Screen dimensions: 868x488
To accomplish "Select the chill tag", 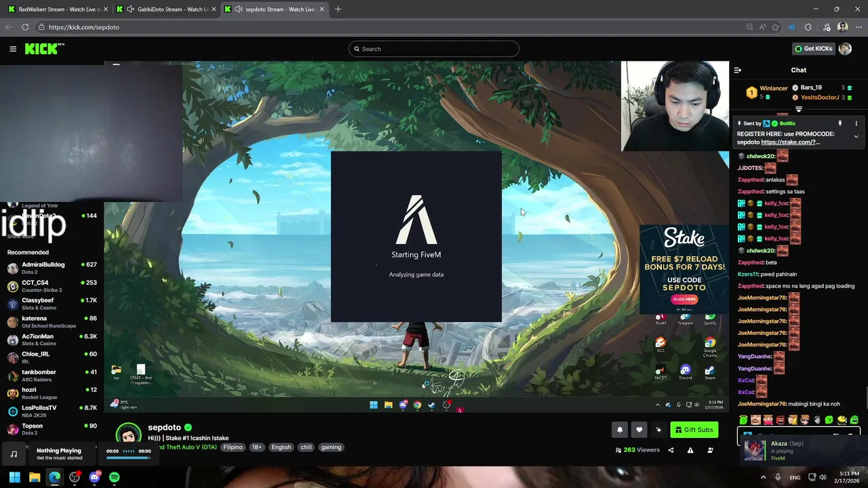I will (x=307, y=447).
